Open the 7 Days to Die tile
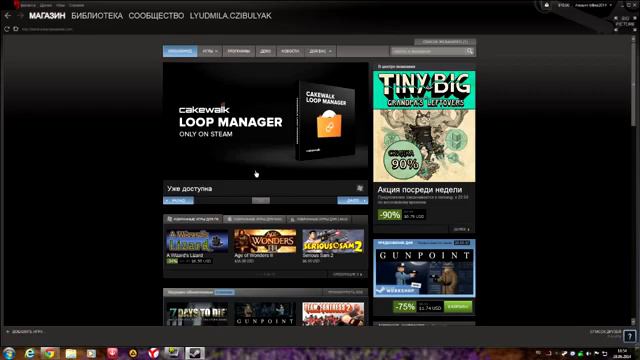640x360 pixels. pyautogui.click(x=197, y=314)
